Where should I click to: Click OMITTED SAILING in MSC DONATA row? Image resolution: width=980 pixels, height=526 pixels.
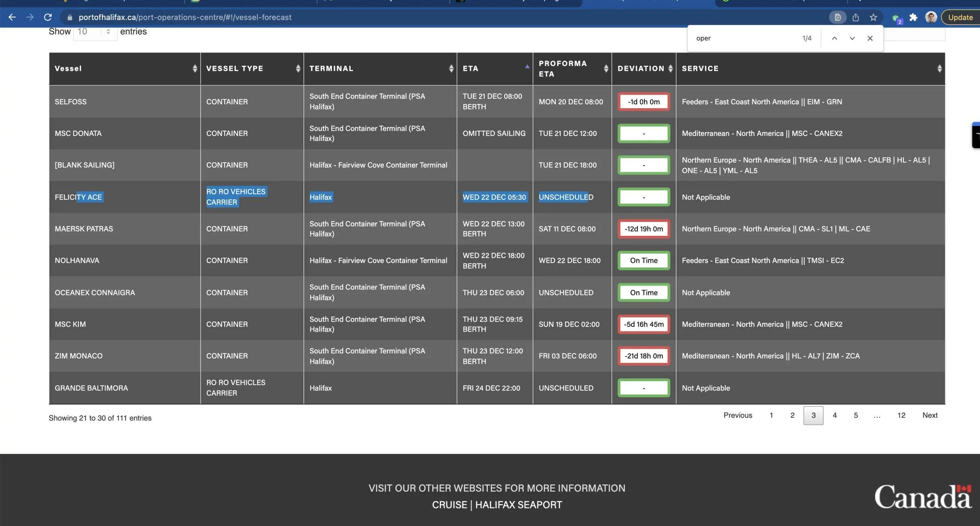pyautogui.click(x=494, y=133)
